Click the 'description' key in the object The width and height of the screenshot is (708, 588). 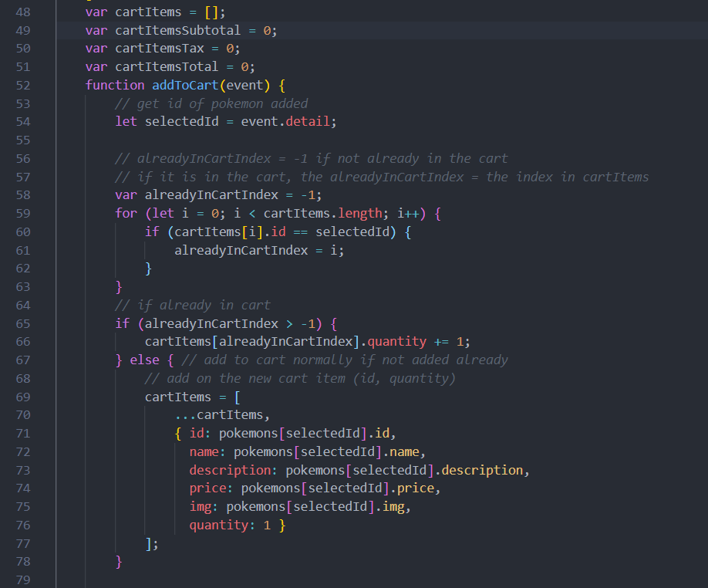click(x=230, y=470)
